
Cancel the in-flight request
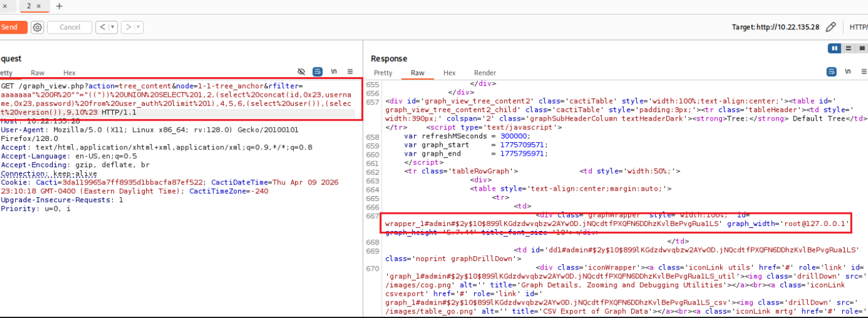pyautogui.click(x=70, y=27)
